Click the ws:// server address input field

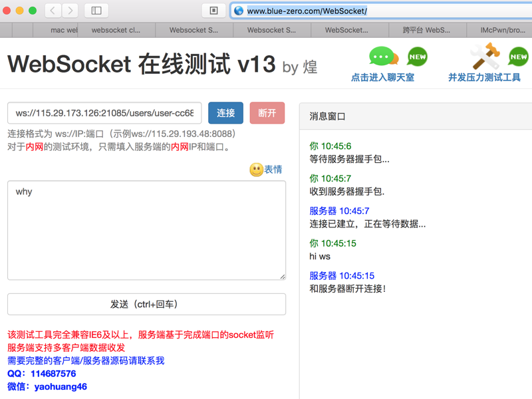coord(104,113)
